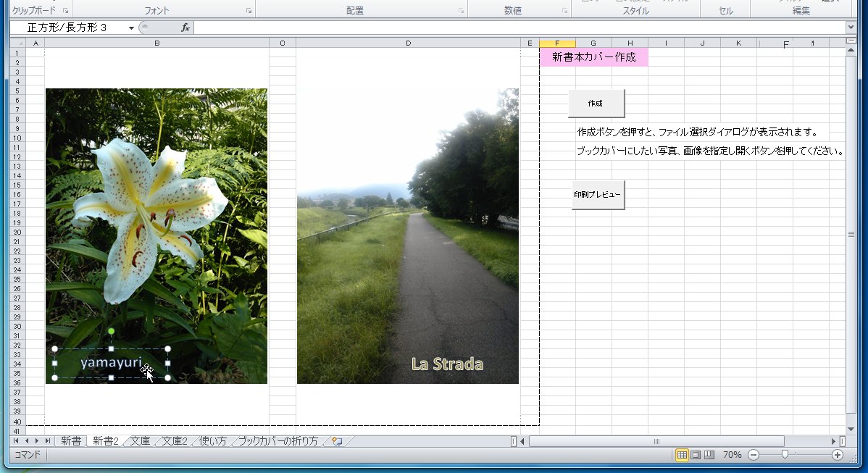Open the フォント group dialog launcher
The width and height of the screenshot is (868, 473).
tap(249, 11)
